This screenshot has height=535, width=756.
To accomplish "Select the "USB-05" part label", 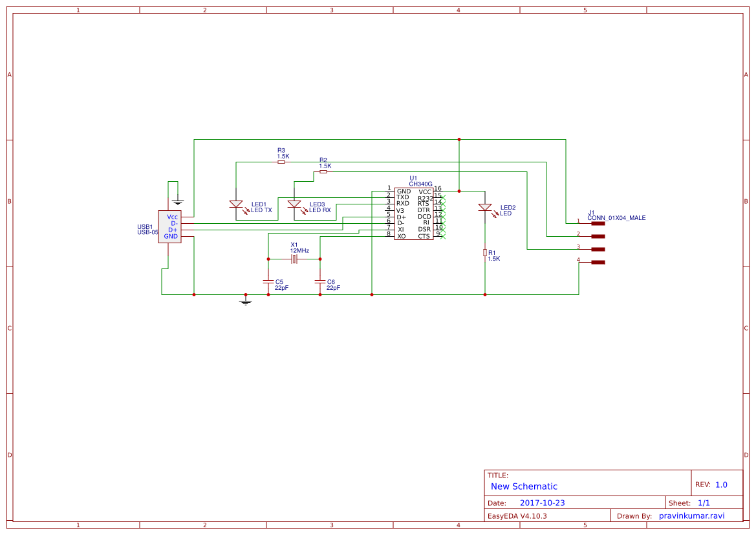I will pyautogui.click(x=147, y=232).
